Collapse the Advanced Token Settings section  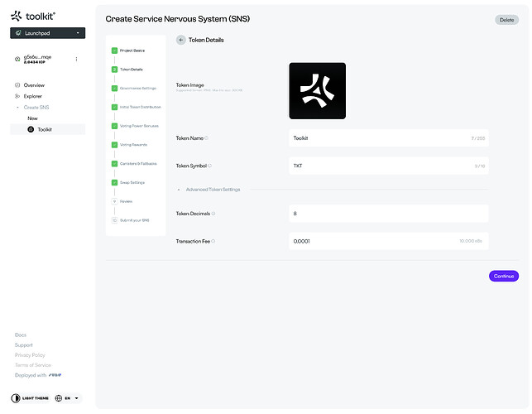point(179,190)
